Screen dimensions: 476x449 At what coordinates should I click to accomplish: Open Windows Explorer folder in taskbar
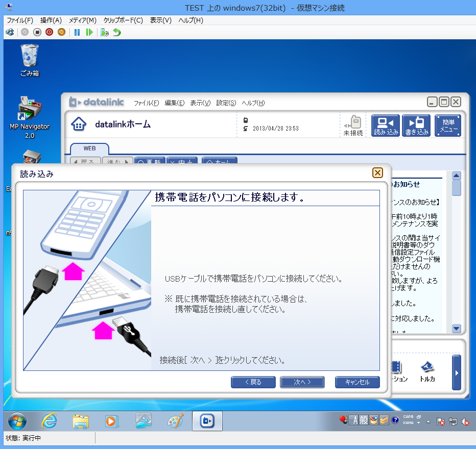(x=81, y=421)
